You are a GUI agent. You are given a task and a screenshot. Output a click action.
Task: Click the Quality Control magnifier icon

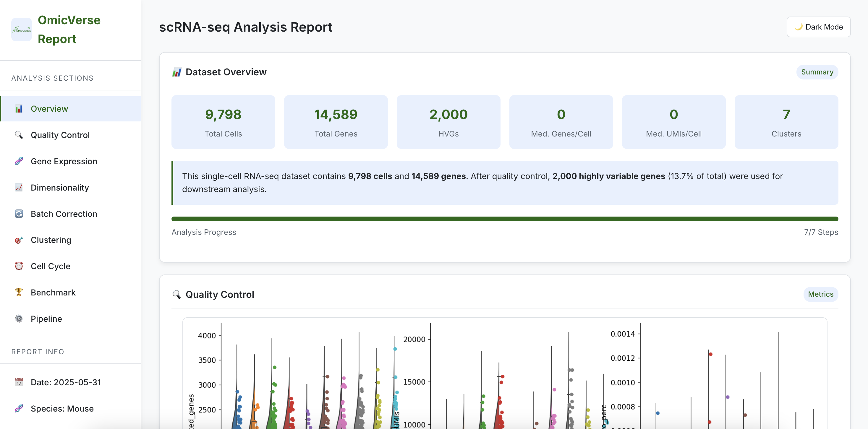coord(19,135)
